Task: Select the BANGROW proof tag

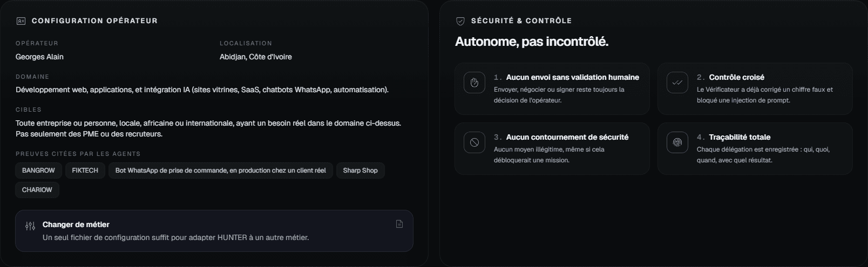Action: (x=38, y=170)
